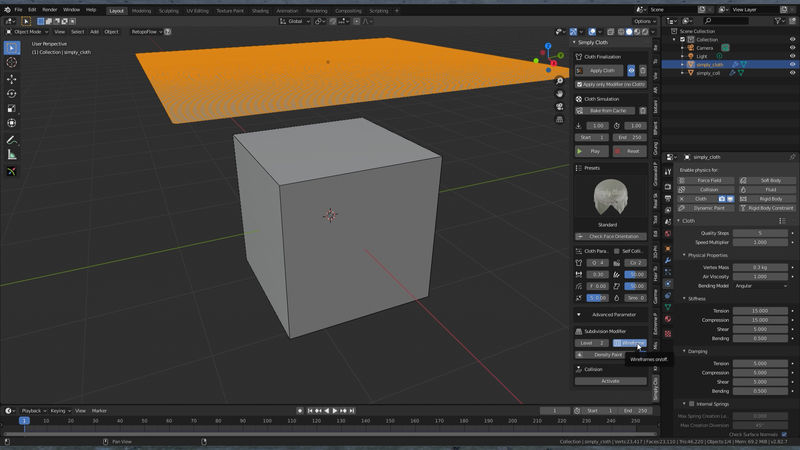Select the Measure tool
Viewport: 800px width, 450px height.
pos(12,155)
